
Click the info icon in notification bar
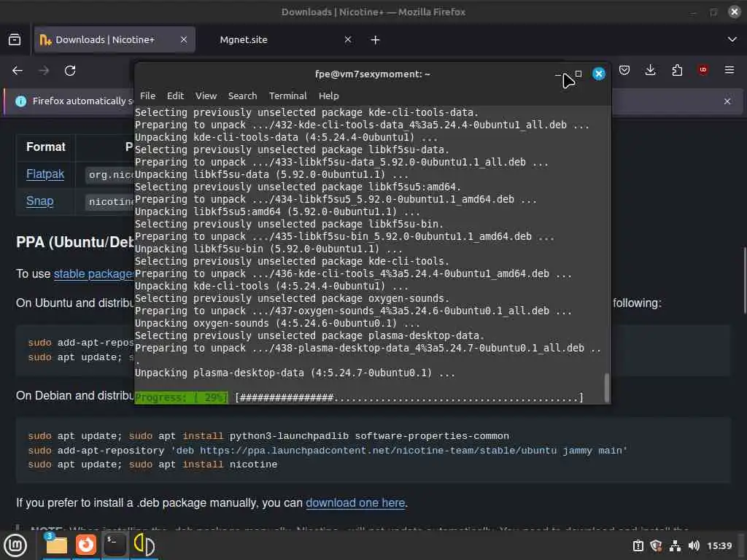pos(21,101)
